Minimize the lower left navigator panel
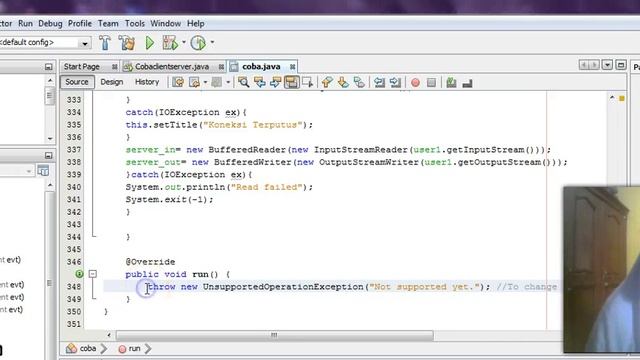This screenshot has width=640, height=360. pyautogui.click(x=49, y=155)
